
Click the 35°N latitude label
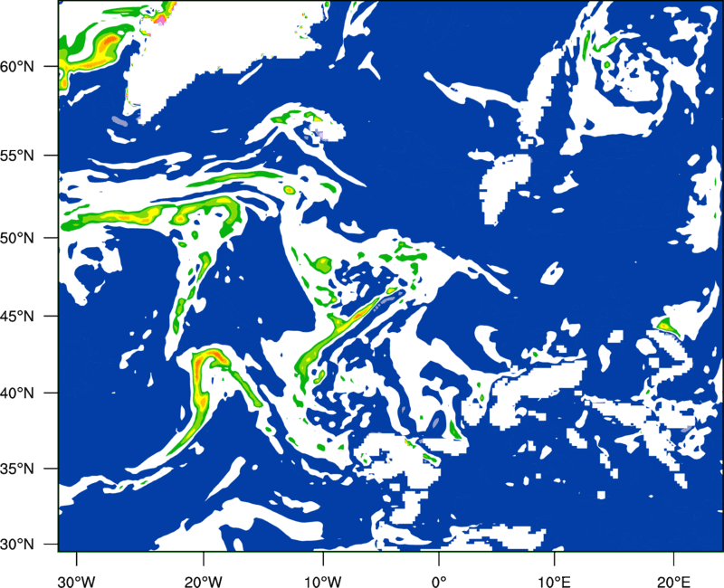(x=17, y=469)
